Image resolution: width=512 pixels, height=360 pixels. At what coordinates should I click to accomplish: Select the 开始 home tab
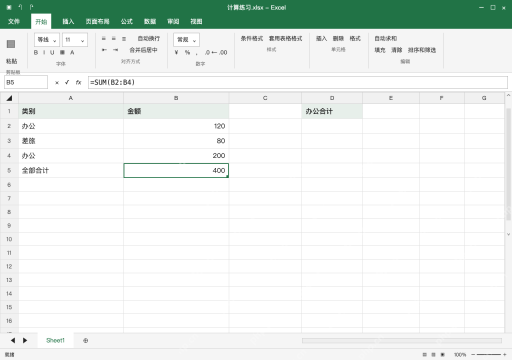pos(41,21)
